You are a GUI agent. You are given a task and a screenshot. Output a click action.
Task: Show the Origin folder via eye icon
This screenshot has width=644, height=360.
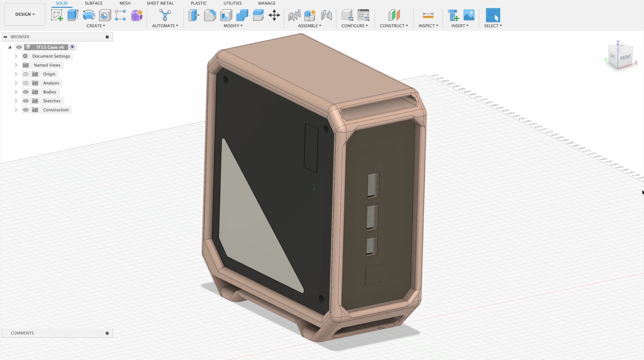point(26,74)
